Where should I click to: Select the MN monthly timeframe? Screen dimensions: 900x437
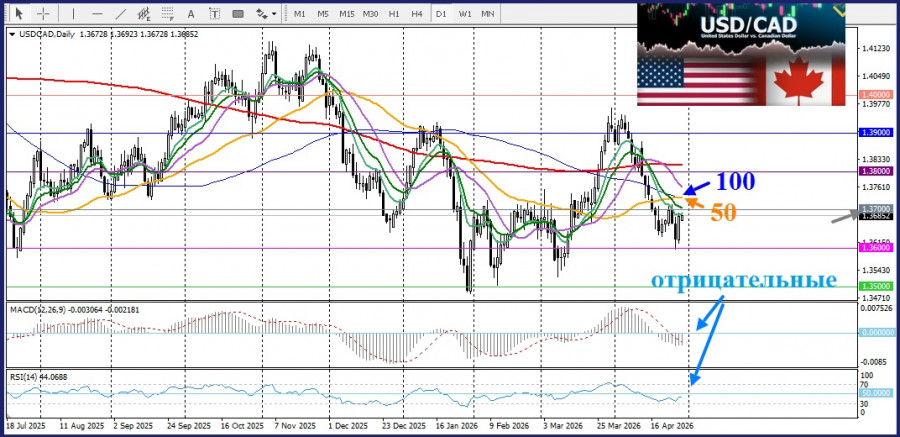coord(488,14)
